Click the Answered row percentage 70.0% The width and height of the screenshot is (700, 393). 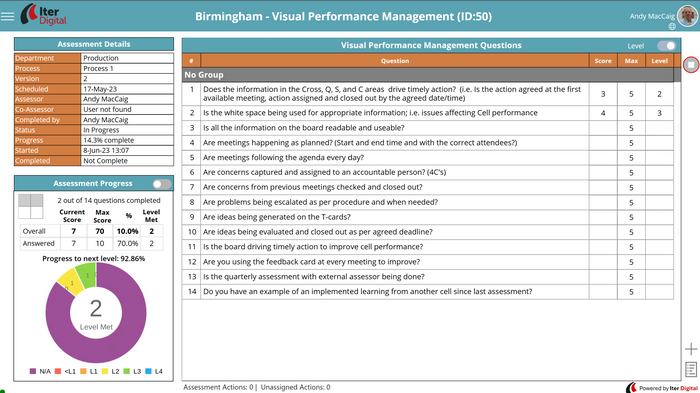pyautogui.click(x=128, y=243)
